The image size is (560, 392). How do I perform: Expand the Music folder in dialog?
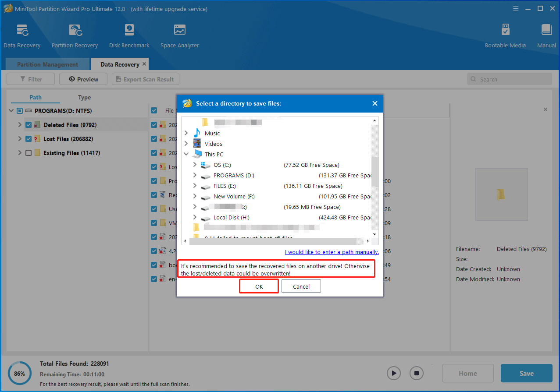[x=186, y=133]
